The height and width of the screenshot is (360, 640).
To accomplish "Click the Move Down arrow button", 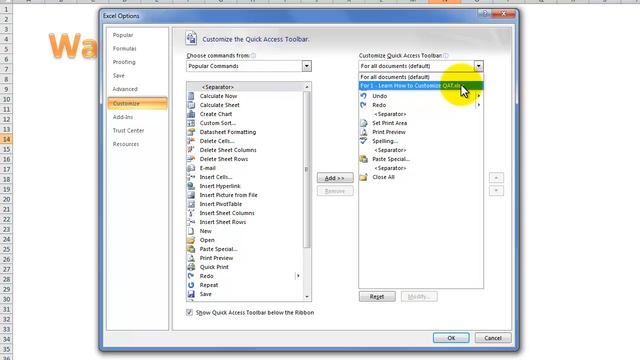I will coord(496,191).
